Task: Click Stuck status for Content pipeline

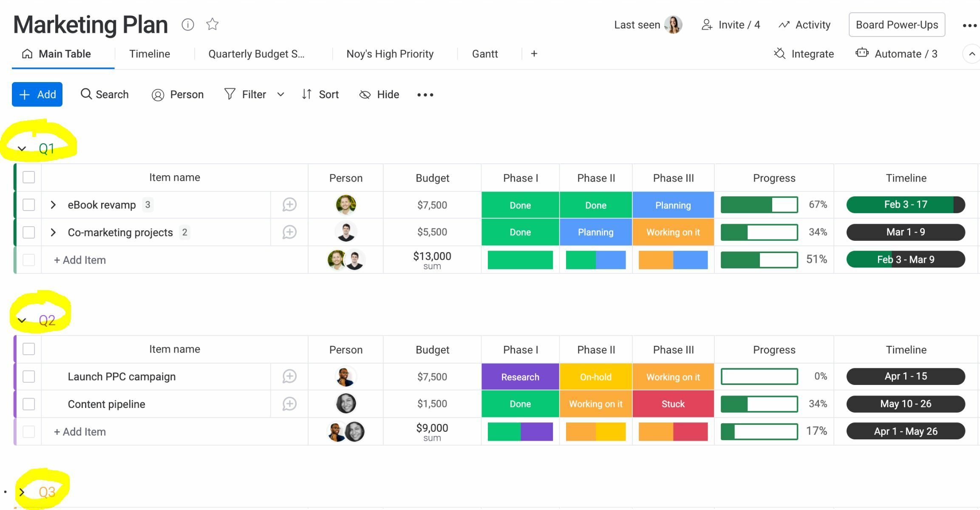Action: pos(673,404)
